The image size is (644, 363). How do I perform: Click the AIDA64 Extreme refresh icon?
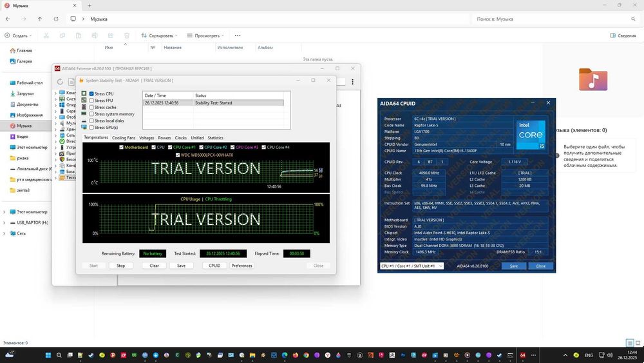pos(60,82)
